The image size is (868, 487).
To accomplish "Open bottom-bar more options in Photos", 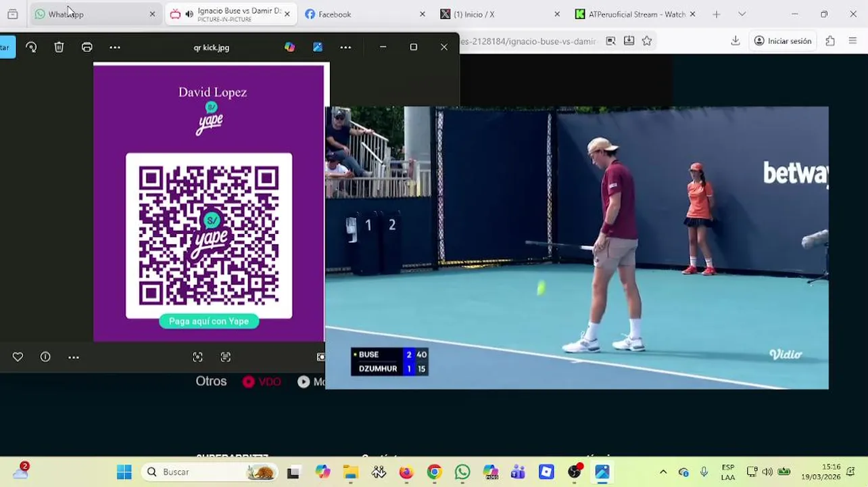I will pos(74,357).
